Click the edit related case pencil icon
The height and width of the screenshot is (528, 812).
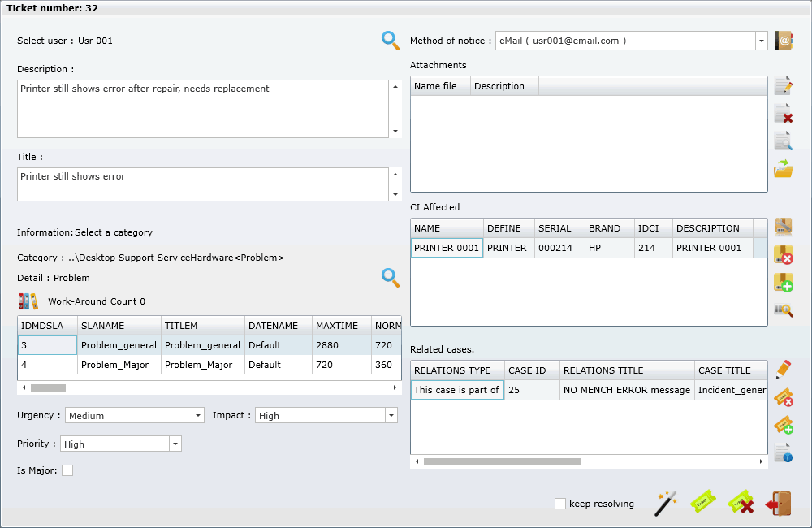(784, 370)
